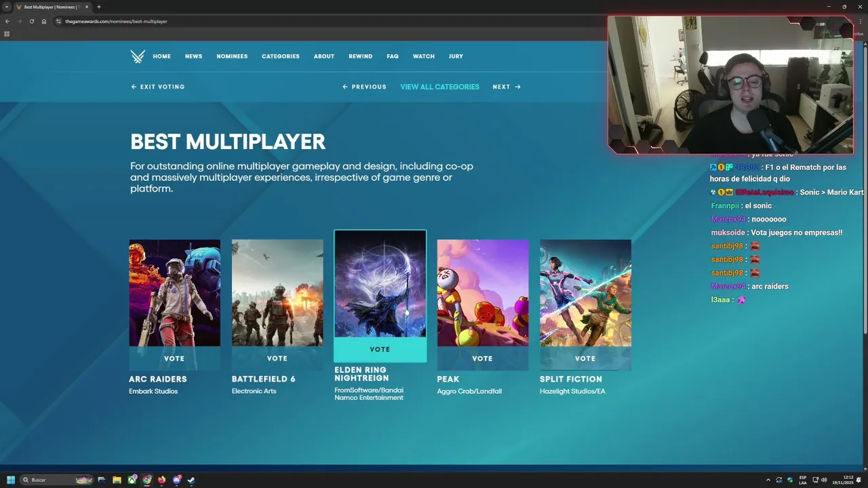Viewport: 868px width, 488px height.
Task: Open the apps grid icon in bookmarks bar
Action: (x=7, y=34)
